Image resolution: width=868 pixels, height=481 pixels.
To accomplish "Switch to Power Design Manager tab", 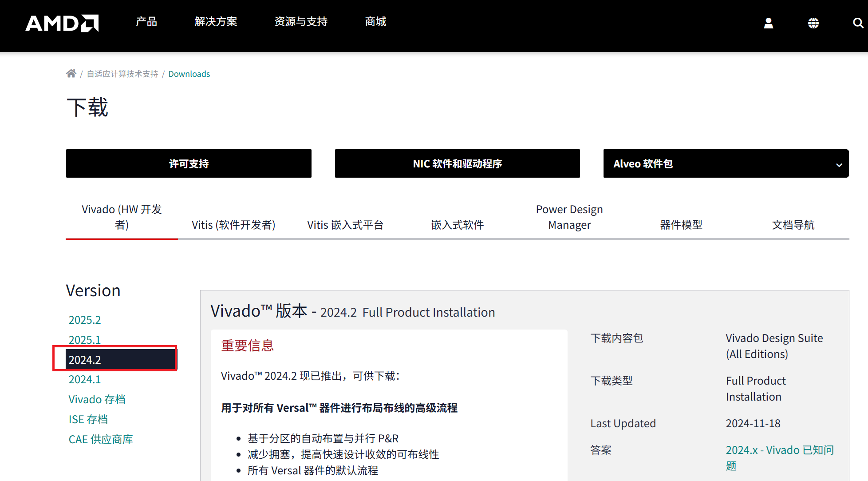I will click(569, 217).
